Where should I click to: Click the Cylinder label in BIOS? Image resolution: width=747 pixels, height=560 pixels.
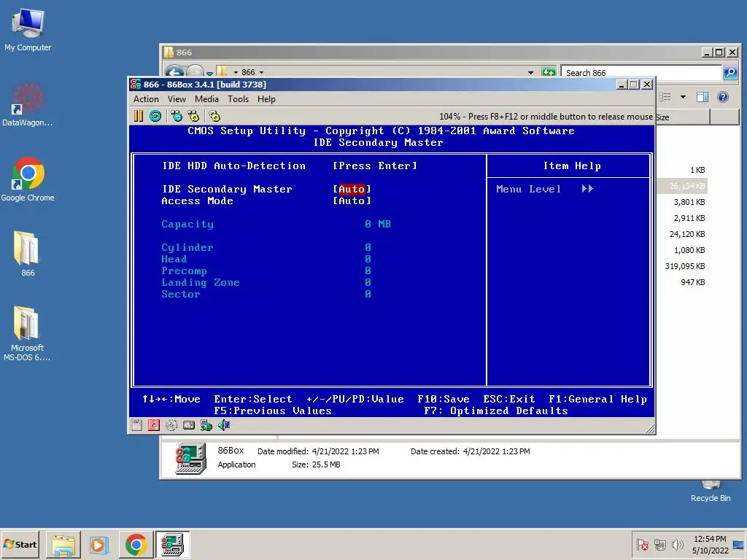(187, 248)
